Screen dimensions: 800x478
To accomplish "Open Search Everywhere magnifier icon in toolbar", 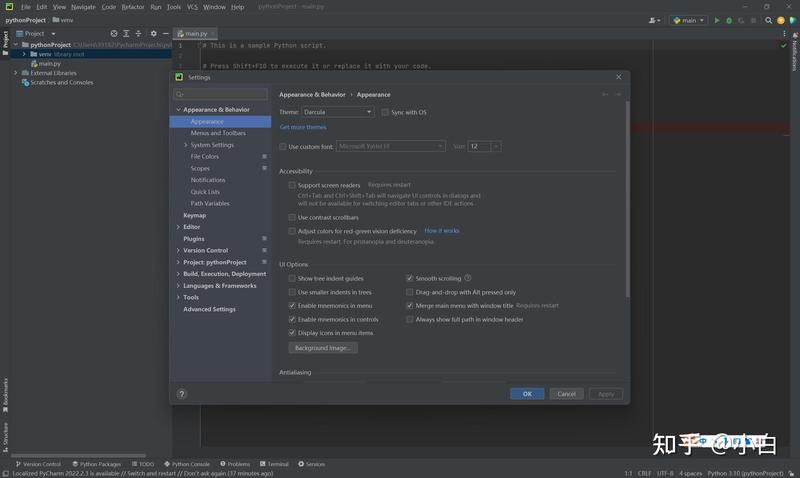I will click(768, 20).
